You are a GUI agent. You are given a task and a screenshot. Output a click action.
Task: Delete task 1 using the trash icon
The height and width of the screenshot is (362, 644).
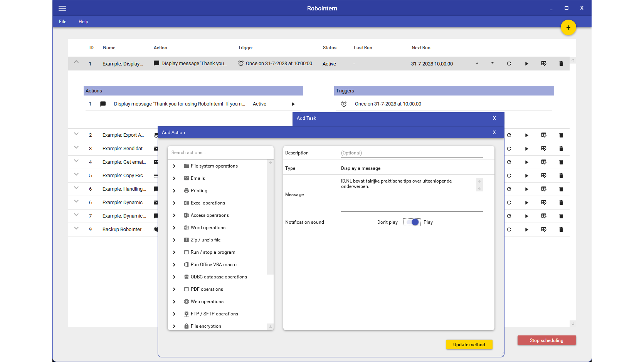click(x=561, y=64)
